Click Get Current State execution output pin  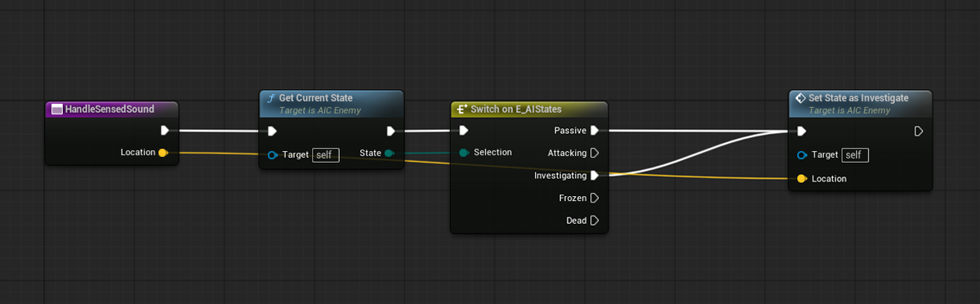[x=391, y=131]
